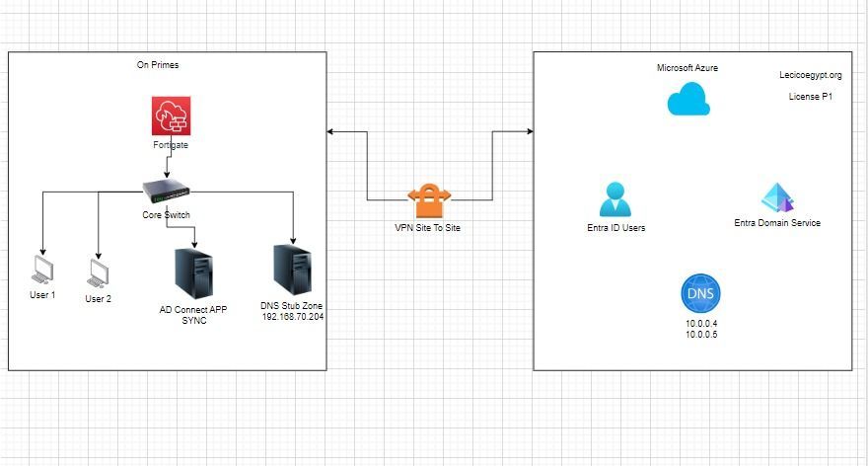Screen dimensions: 868x466
Task: Select the User 2 computer icon
Action: tap(98, 273)
